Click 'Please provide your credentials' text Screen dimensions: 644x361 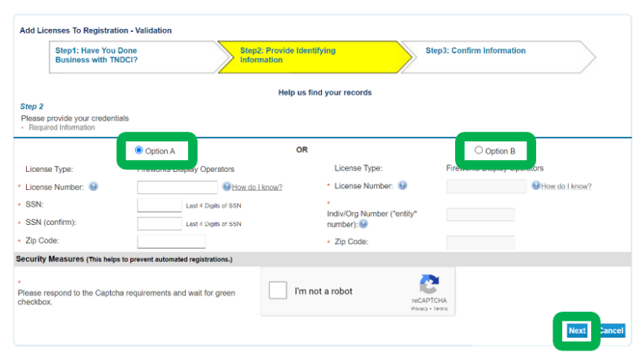point(75,118)
